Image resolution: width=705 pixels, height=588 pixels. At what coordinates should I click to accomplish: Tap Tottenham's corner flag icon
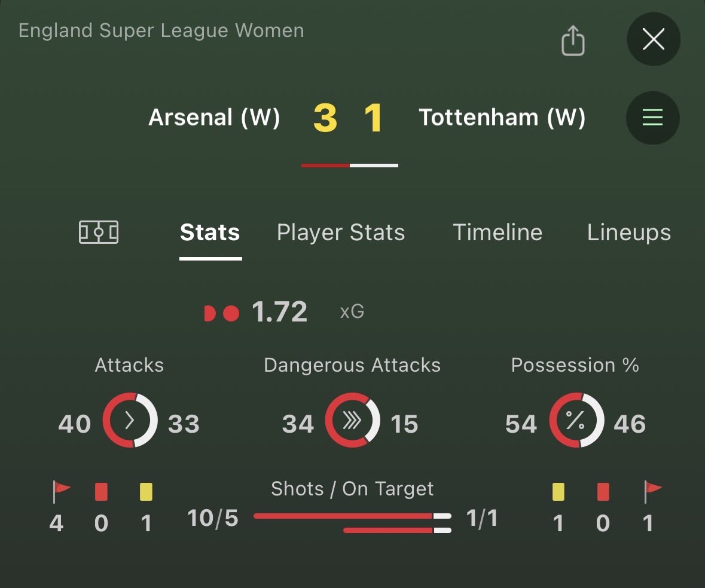pos(652,491)
